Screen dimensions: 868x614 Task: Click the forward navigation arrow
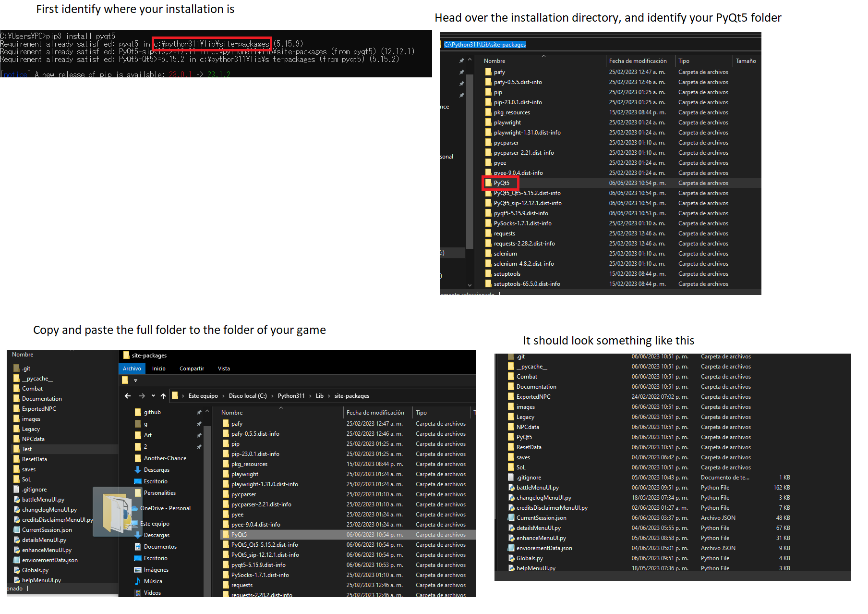(x=142, y=396)
